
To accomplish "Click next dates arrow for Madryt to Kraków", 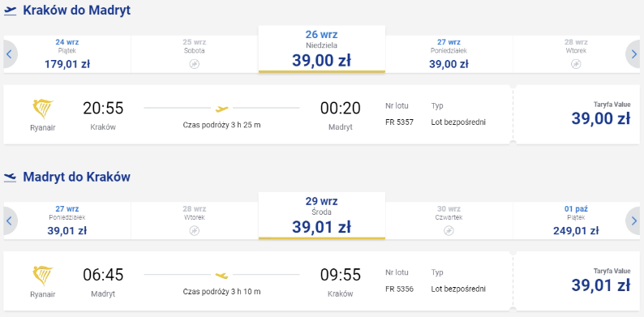I will click(x=633, y=221).
